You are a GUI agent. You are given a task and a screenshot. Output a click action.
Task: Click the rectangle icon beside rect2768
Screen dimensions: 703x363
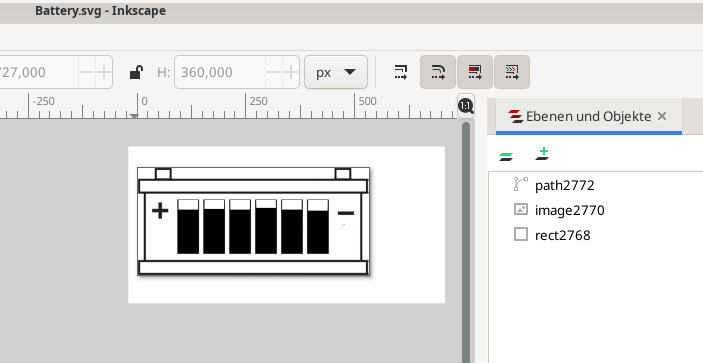521,234
